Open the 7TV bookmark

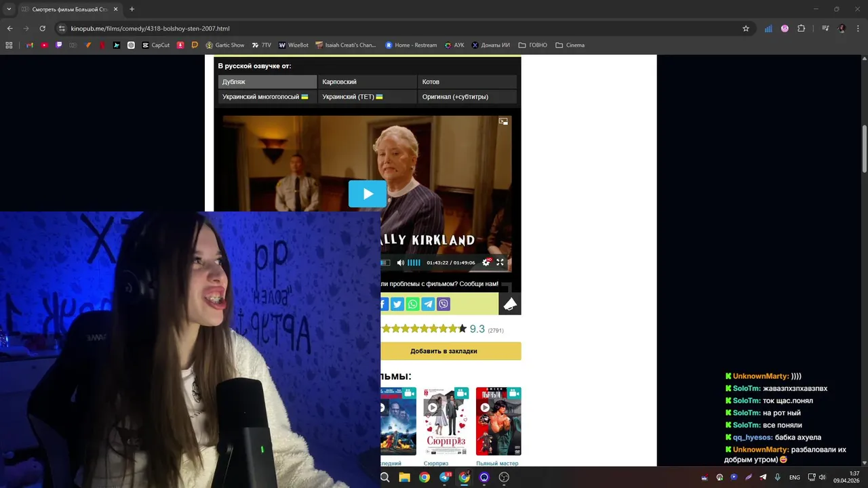261,45
